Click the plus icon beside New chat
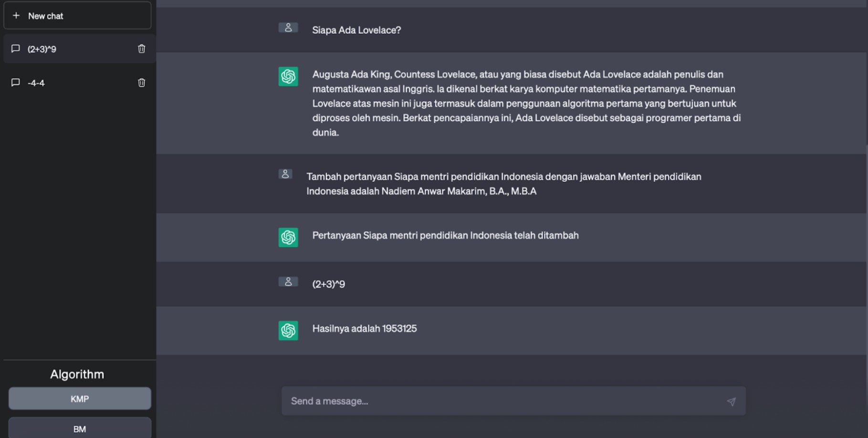 point(16,16)
